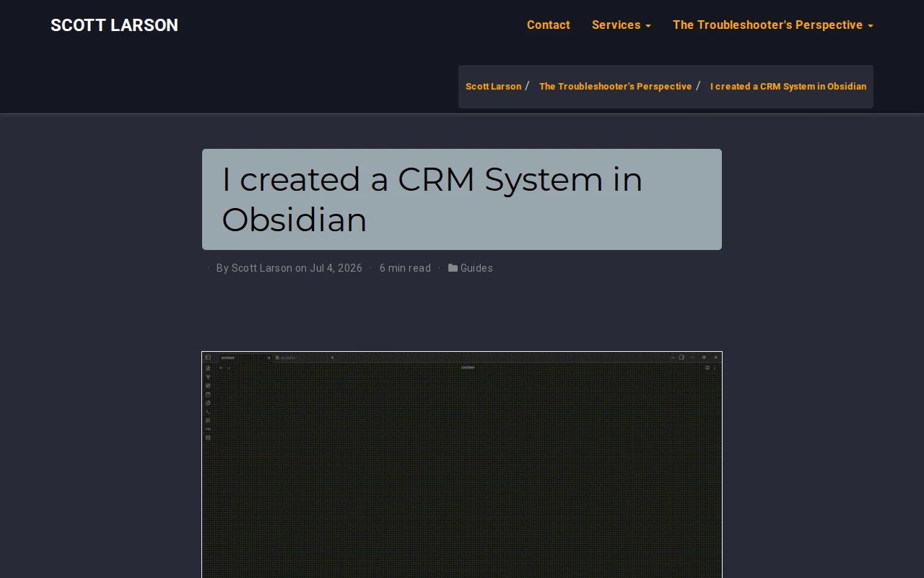Click the folder icon beside Guides
The image size is (924, 578).
[453, 268]
